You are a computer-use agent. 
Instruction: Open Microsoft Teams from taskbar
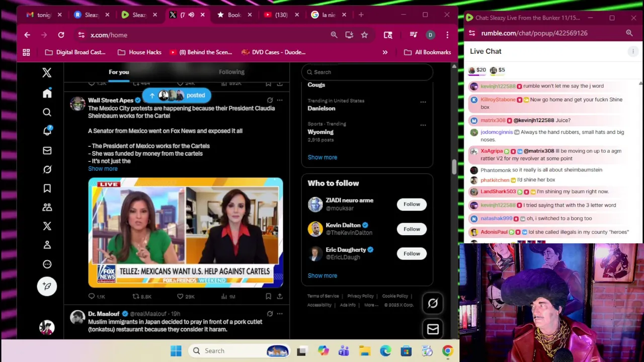pyautogui.click(x=344, y=351)
